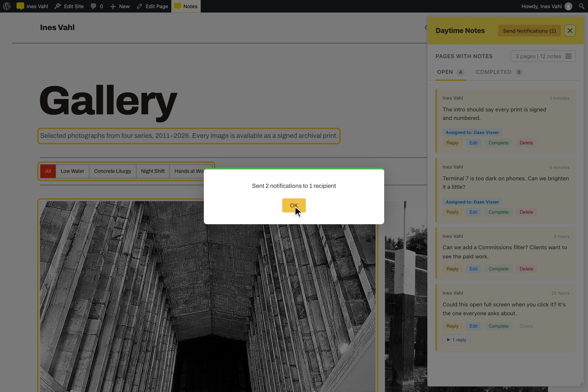This screenshot has height=392, width=588.
Task: Switch to the OPEN notes tab
Action: 451,72
